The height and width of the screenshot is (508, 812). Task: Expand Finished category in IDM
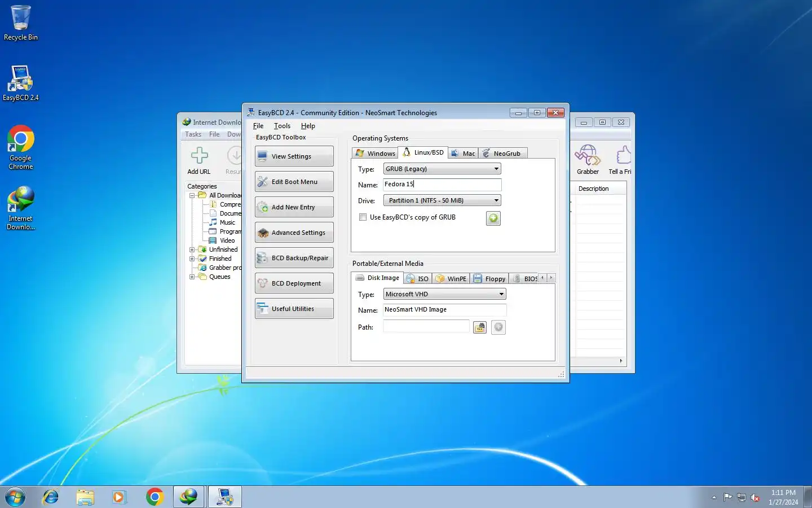tap(192, 259)
